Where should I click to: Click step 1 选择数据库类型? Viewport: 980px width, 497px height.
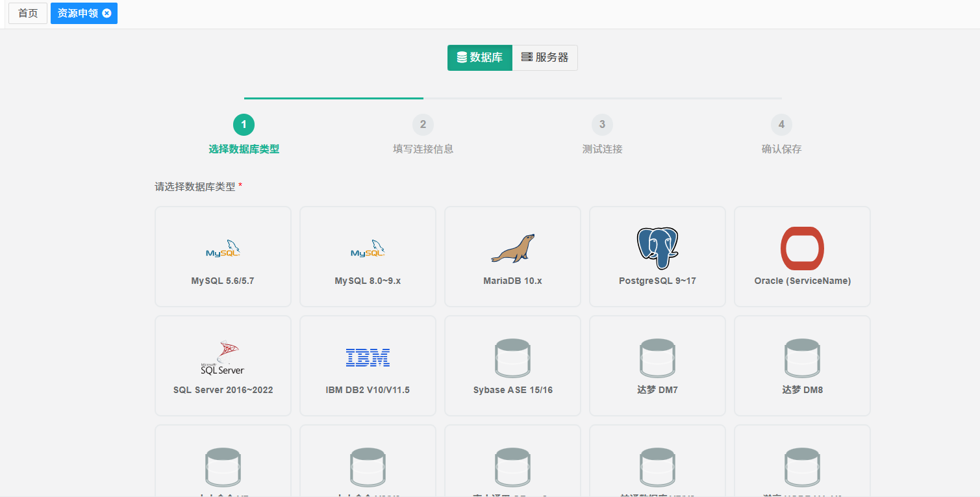(244, 135)
